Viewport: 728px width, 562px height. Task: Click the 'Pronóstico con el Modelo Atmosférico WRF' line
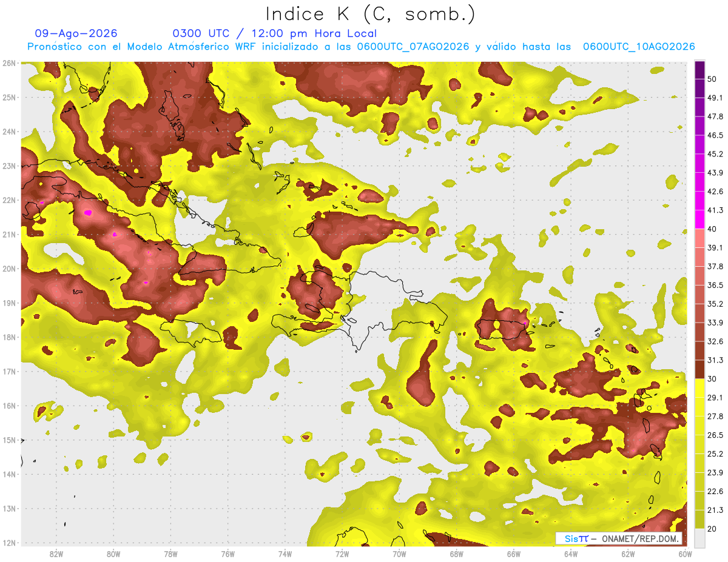pos(361,47)
